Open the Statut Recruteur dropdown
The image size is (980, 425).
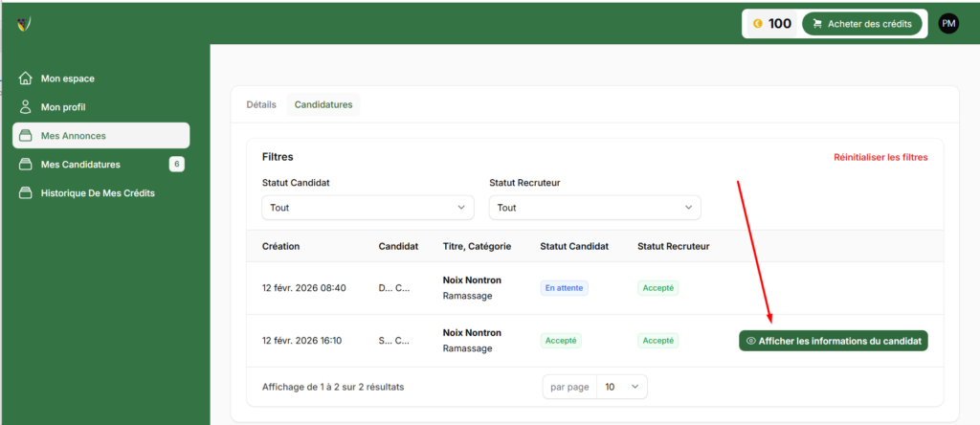[594, 208]
